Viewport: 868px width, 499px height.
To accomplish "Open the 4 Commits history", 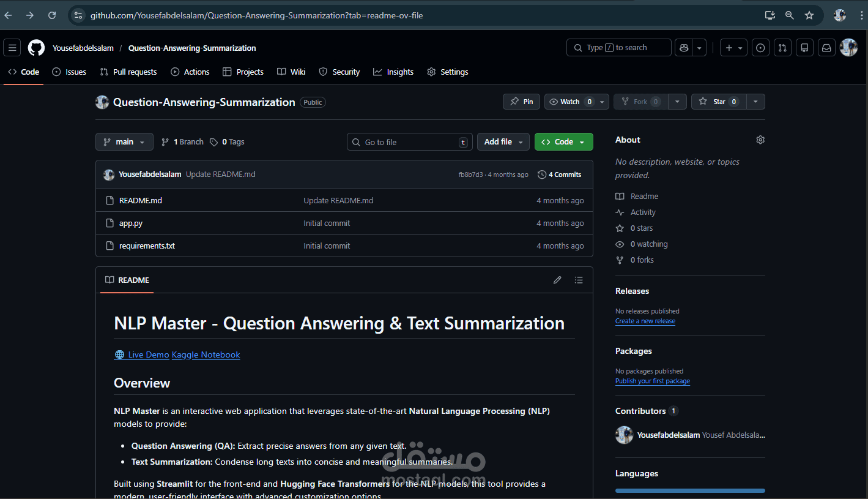I will coord(560,174).
